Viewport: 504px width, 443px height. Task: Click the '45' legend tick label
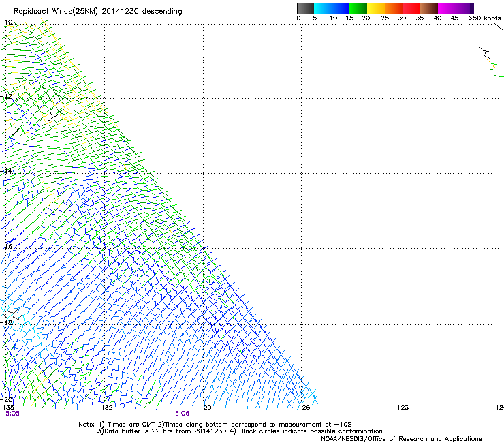click(x=454, y=18)
